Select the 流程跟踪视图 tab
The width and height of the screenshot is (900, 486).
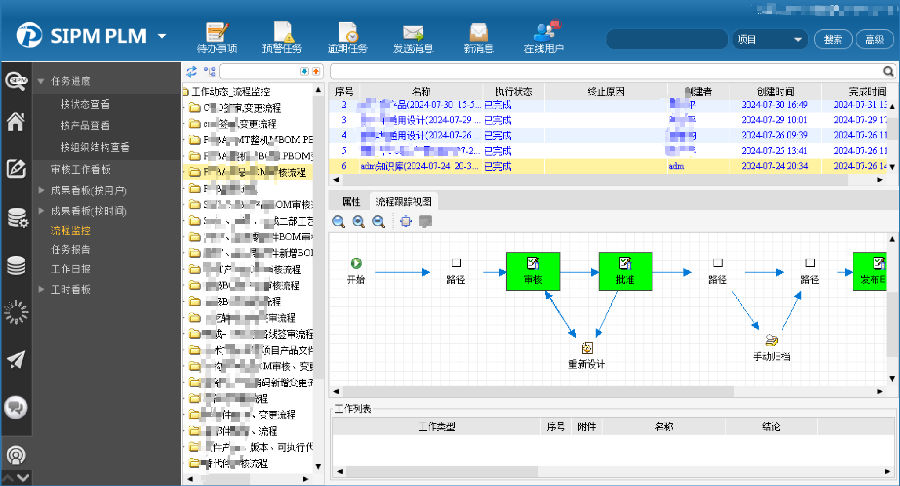[x=404, y=201]
